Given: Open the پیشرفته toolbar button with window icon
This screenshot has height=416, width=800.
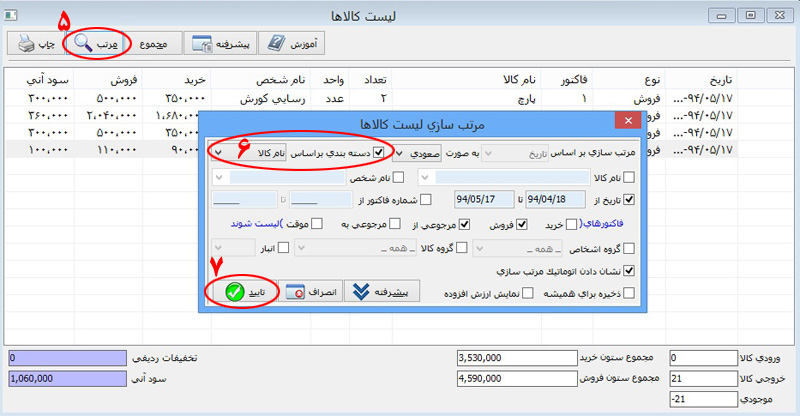Looking at the screenshot, I should 202,44.
